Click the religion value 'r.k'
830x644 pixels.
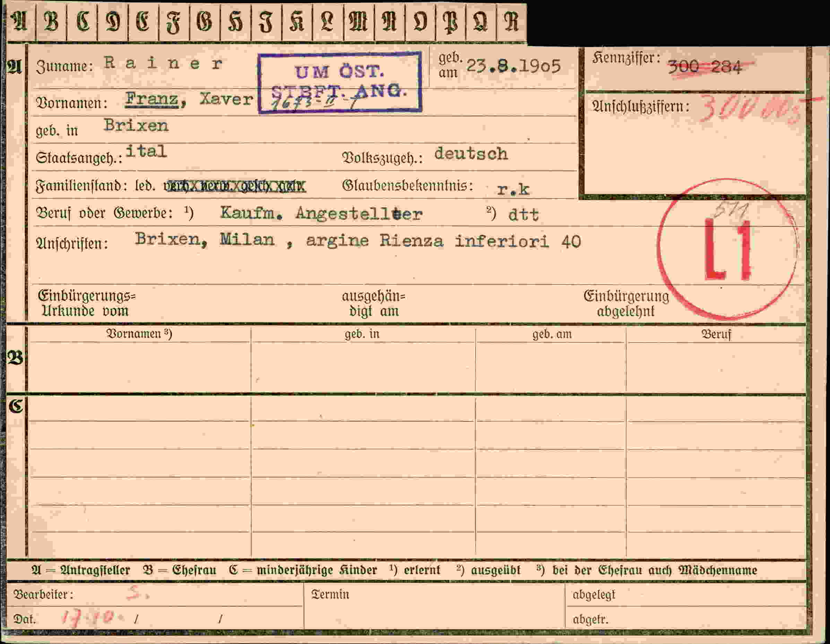(x=513, y=189)
